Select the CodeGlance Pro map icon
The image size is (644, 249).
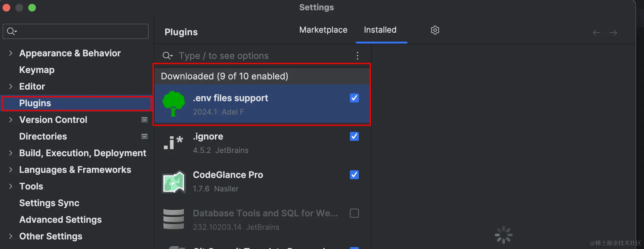[x=174, y=182]
